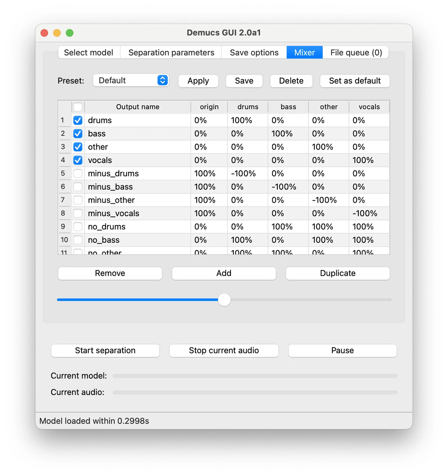Click the slider handle below Remove

[x=224, y=300]
